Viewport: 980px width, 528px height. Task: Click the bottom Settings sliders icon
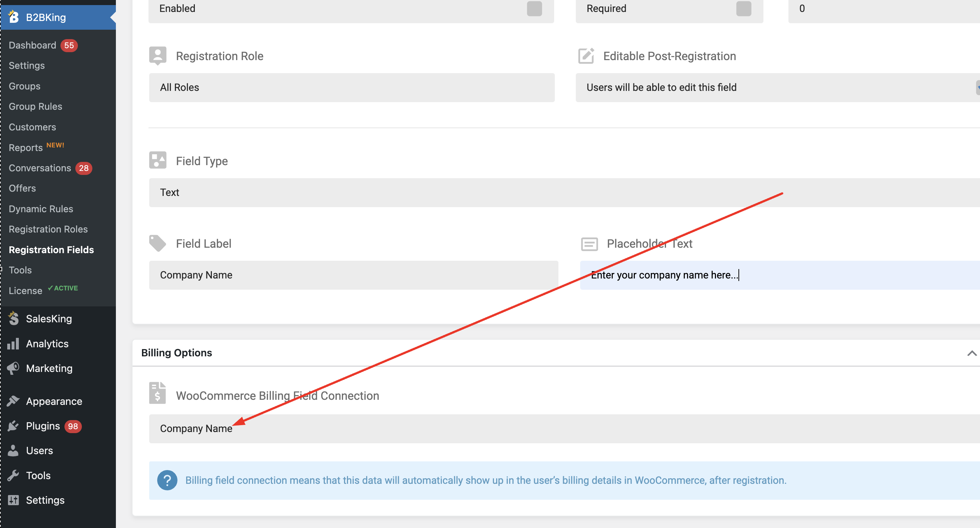pos(13,500)
